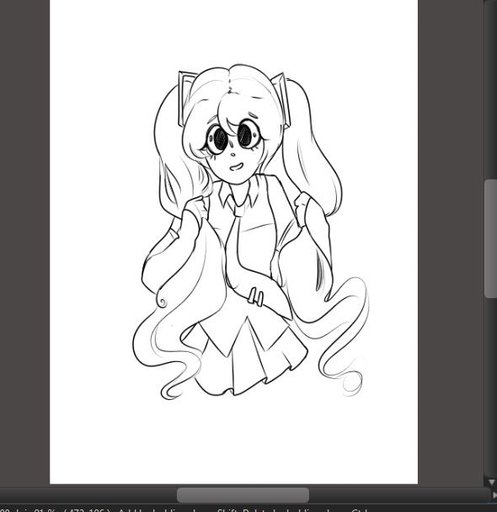Click the vertical scrollbar thumb
Screen dimensions: 497x512
point(490,238)
